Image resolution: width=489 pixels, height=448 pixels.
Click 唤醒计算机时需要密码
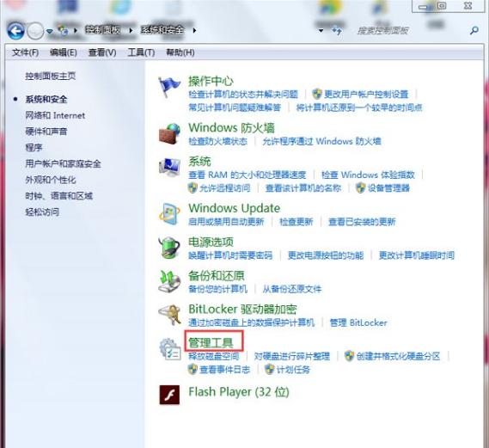(x=230, y=255)
